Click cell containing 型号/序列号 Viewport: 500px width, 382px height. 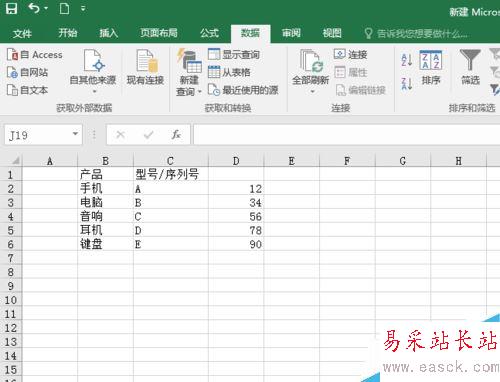point(171,174)
